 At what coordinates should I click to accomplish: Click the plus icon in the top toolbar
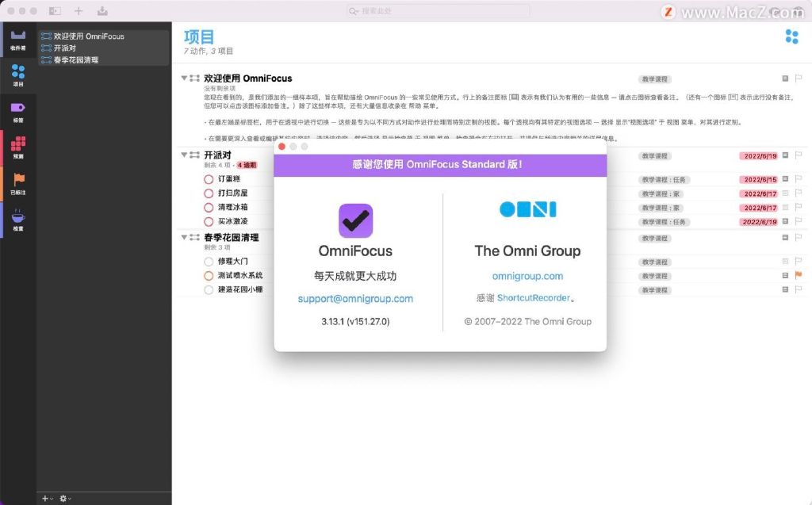pyautogui.click(x=79, y=11)
